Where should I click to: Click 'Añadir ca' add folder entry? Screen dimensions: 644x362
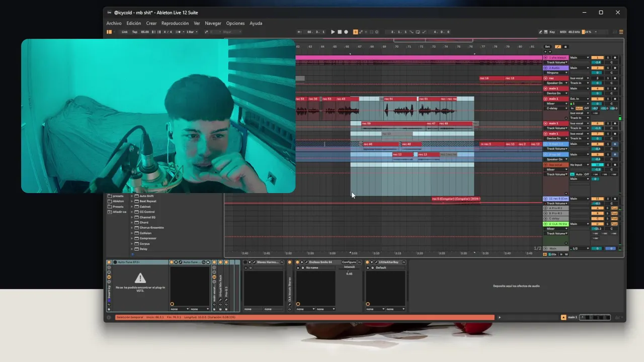click(x=117, y=212)
